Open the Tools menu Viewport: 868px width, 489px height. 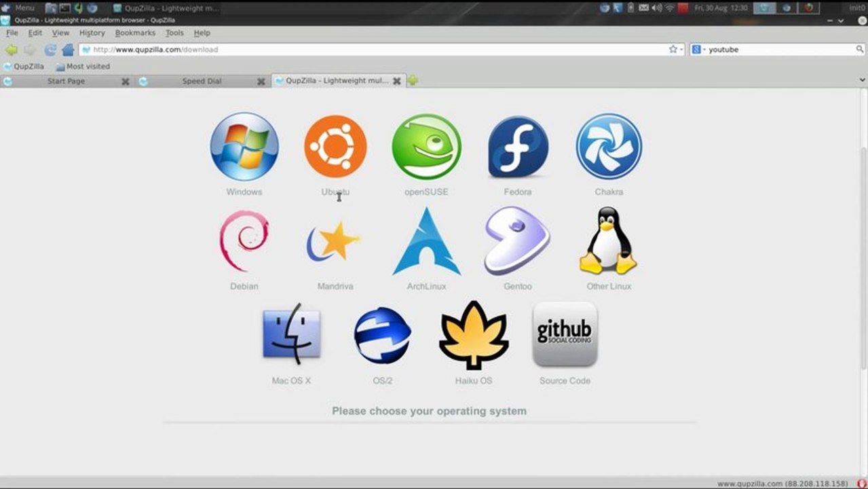coord(174,33)
